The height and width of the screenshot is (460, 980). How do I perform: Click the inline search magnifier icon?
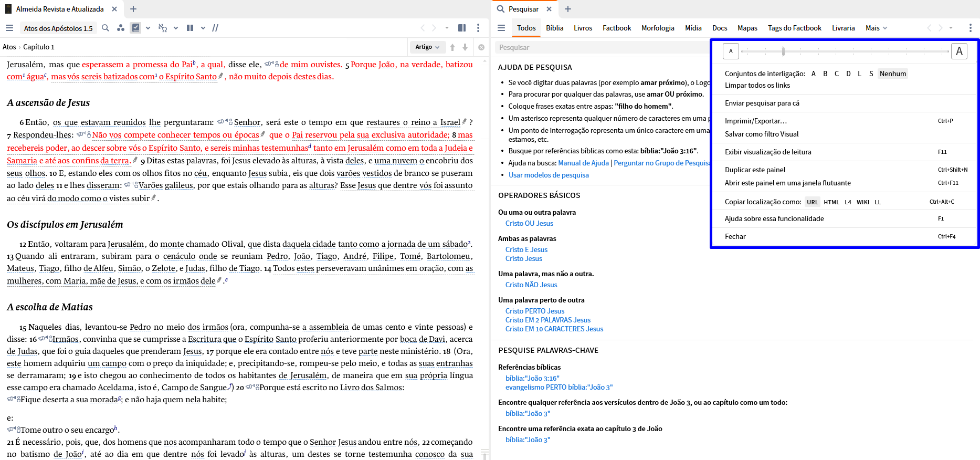106,28
